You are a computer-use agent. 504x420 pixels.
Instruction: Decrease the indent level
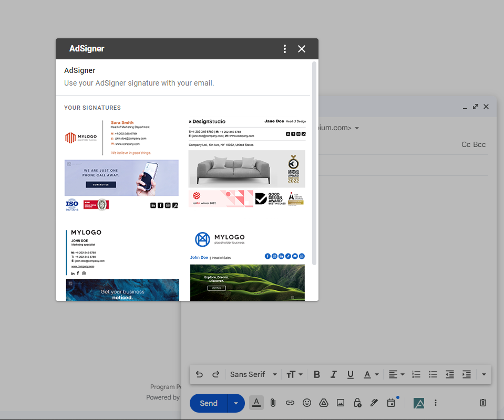click(x=450, y=374)
